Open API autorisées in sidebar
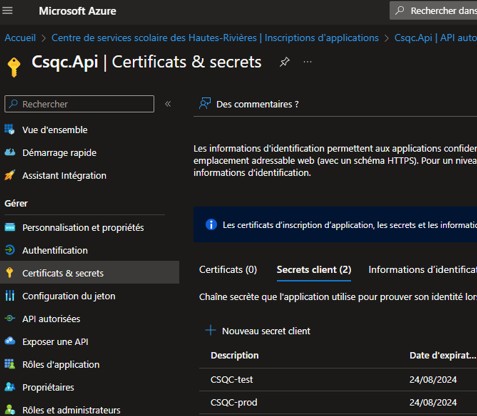Image resolution: width=477 pixels, height=416 pixels. click(51, 319)
